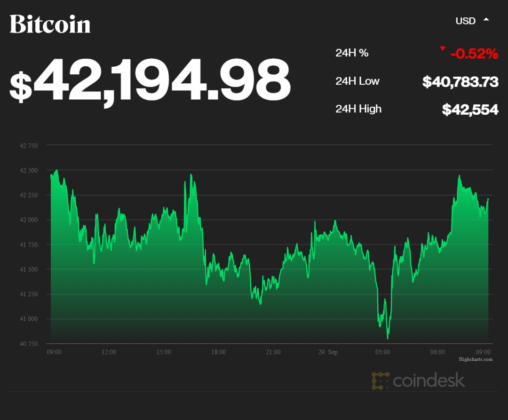508x420 pixels.
Task: Click the upward caret beside USD
Action: pyautogui.click(x=486, y=20)
